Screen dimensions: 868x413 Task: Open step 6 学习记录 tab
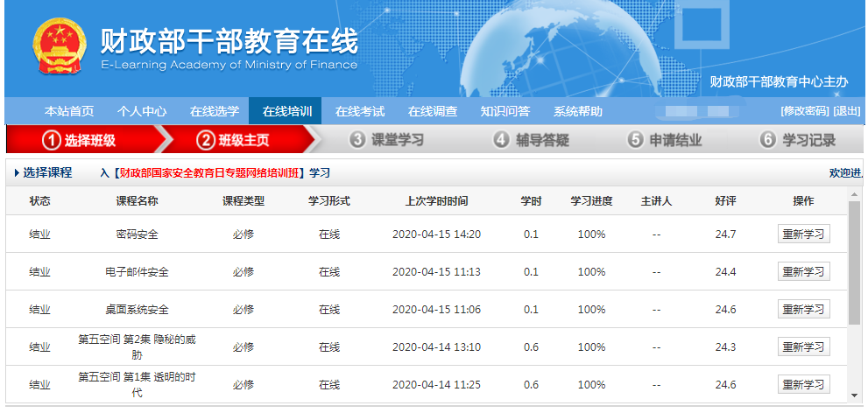798,140
